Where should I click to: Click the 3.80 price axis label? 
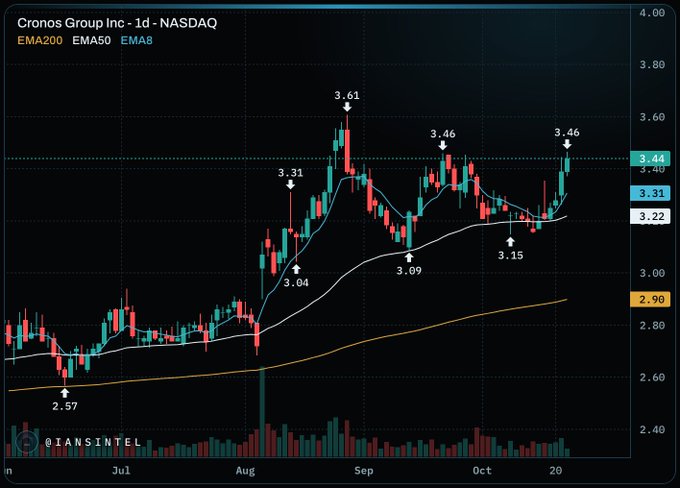pos(652,65)
